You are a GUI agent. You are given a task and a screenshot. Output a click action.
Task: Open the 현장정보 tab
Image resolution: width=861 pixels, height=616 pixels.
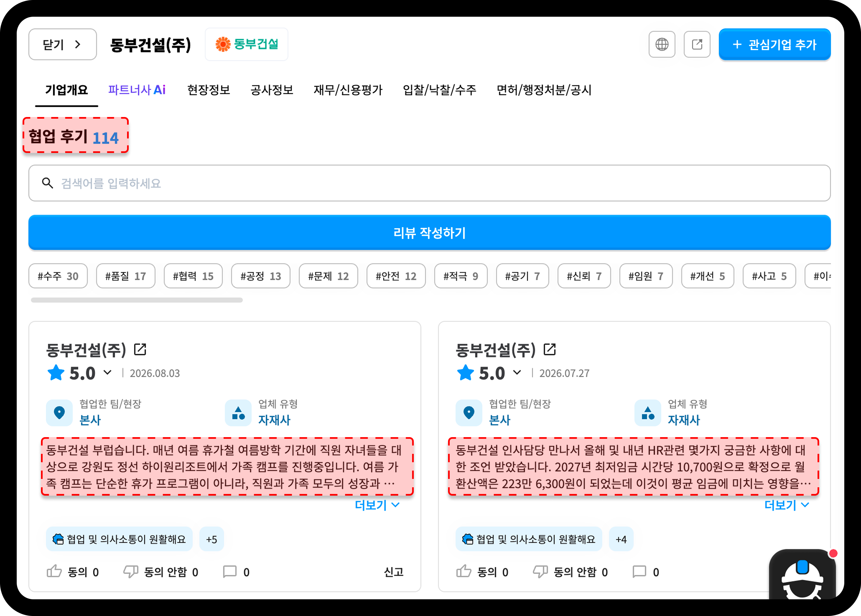pyautogui.click(x=209, y=90)
